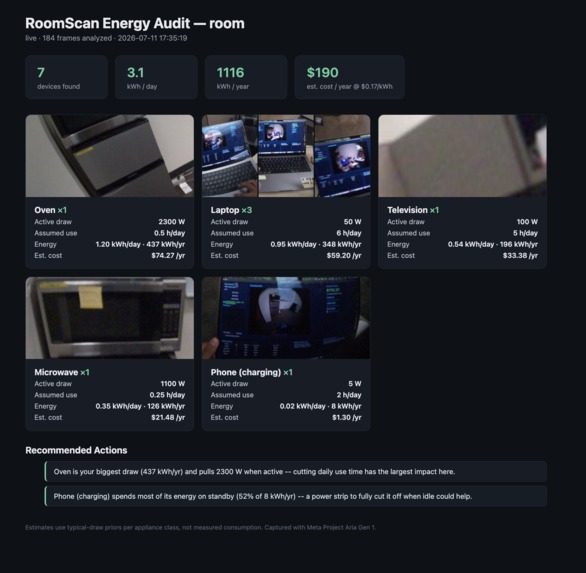Select the Laptop assumed use 6 h/day

pyautogui.click(x=349, y=233)
